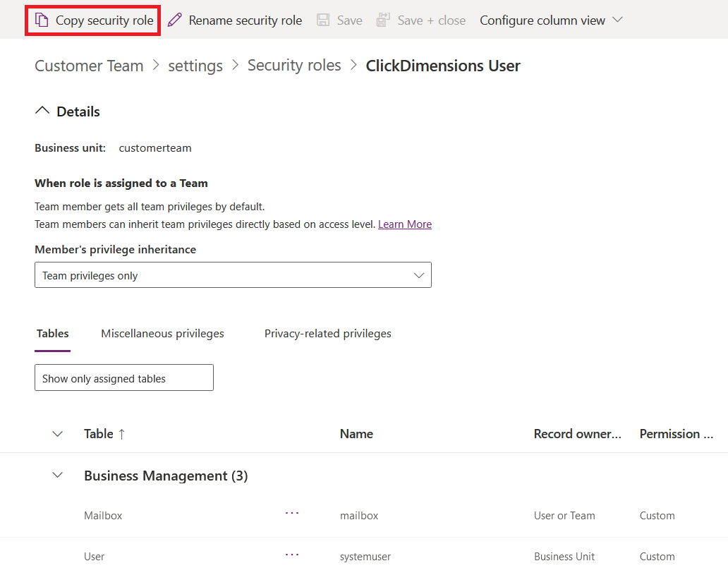Click the Save + close icon
This screenshot has height=568, width=728.
coord(383,20)
